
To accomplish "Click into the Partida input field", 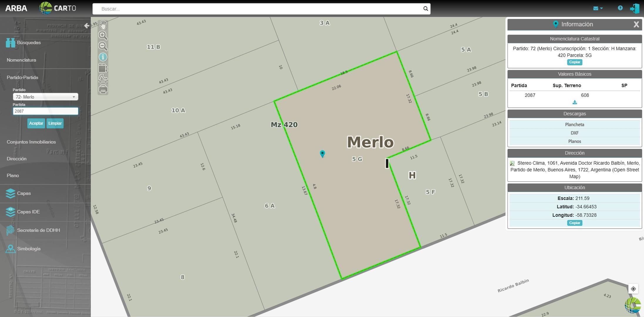I will click(45, 111).
